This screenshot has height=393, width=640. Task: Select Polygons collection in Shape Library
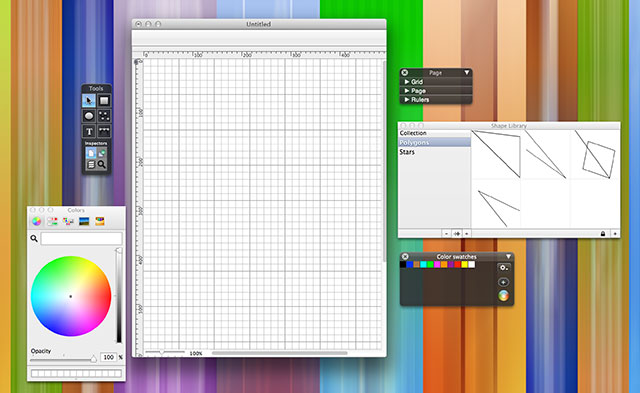point(435,142)
